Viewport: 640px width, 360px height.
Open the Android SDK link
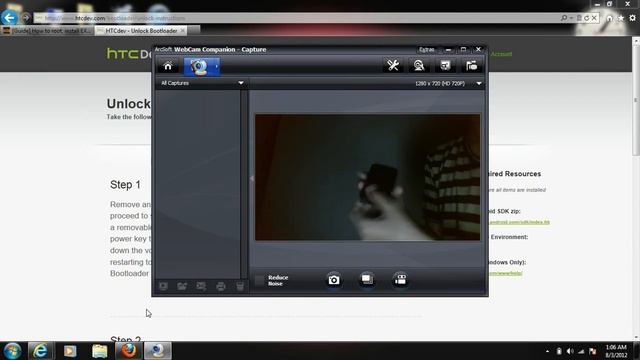tap(520, 222)
